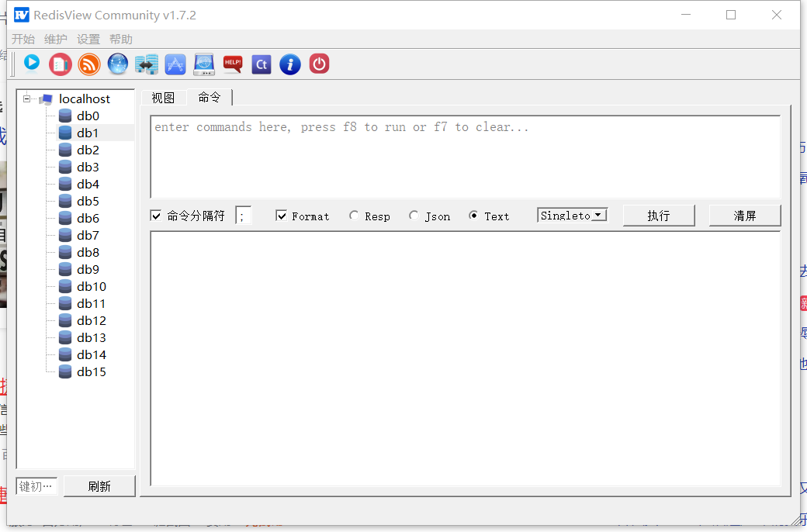Select the localhost connection label

pos(85,98)
